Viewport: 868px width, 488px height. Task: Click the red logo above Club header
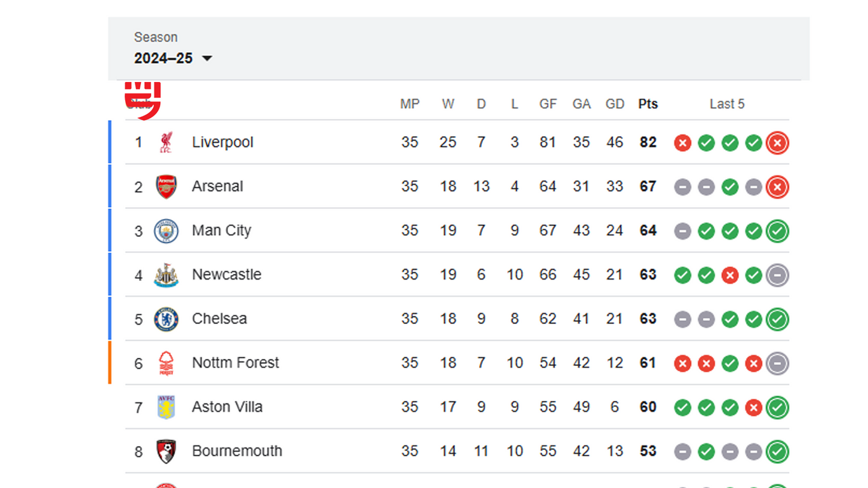tap(143, 101)
